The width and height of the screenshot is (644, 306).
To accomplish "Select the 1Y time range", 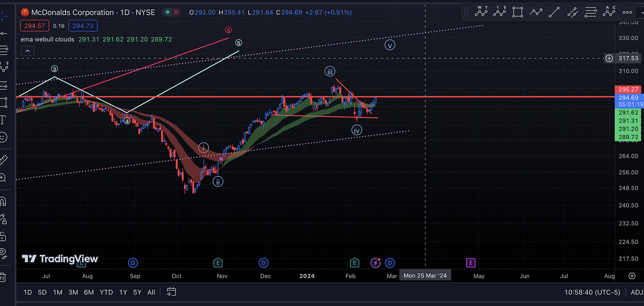I will click(124, 292).
